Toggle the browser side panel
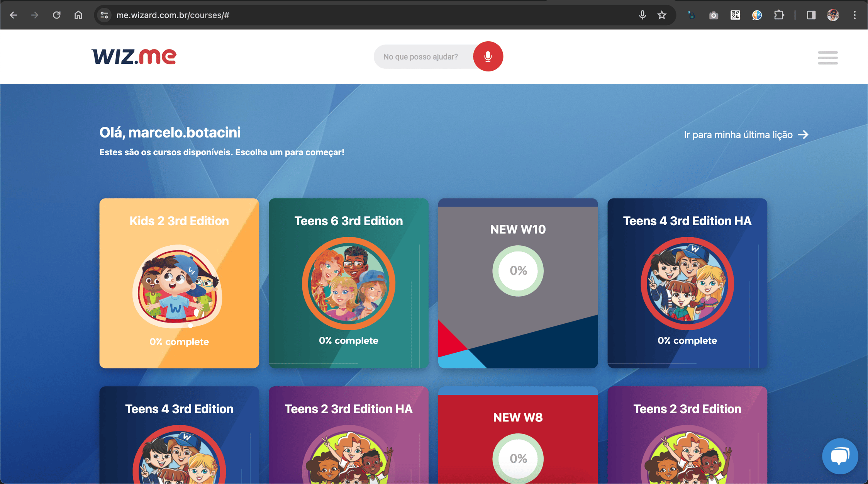868x484 pixels. click(811, 15)
